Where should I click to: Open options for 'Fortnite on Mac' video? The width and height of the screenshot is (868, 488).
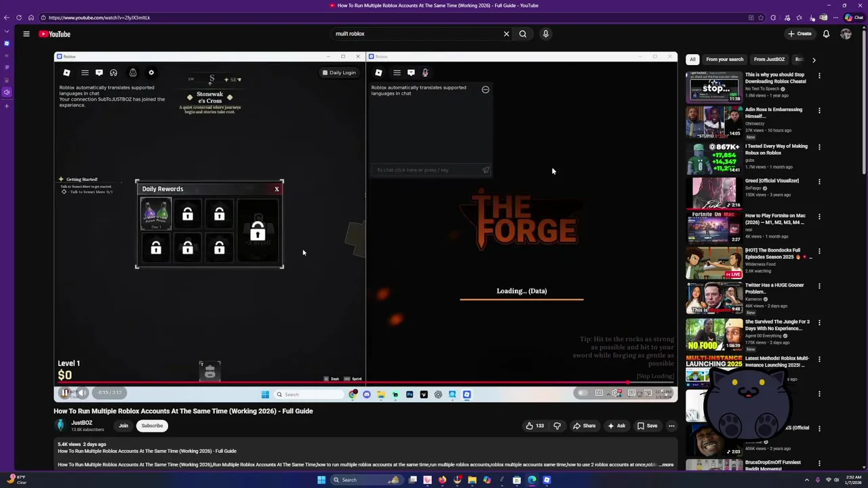[x=819, y=217]
